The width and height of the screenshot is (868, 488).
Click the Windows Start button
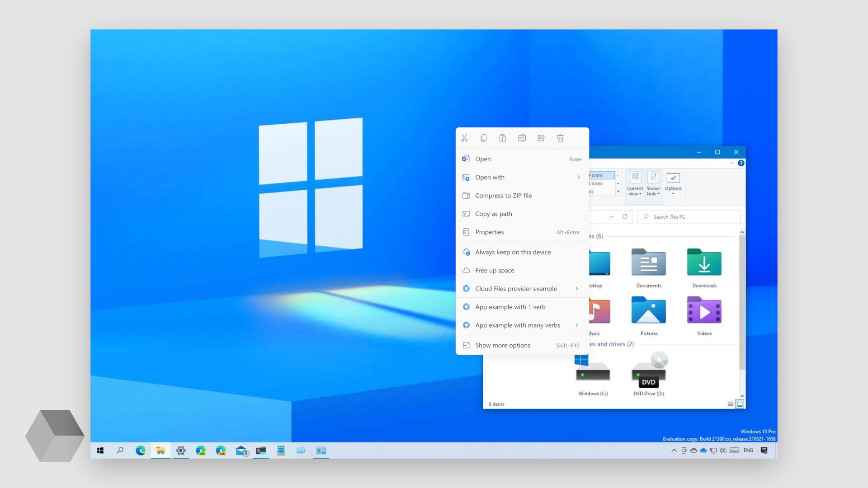[x=100, y=450]
